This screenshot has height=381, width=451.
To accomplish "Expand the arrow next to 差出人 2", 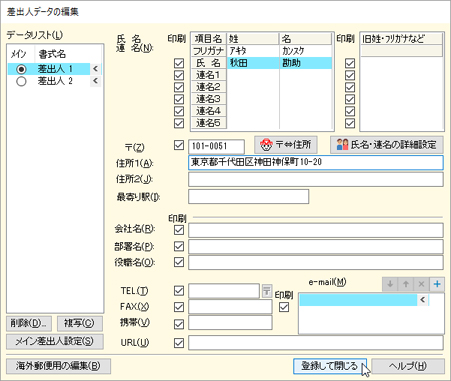I will tap(95, 81).
